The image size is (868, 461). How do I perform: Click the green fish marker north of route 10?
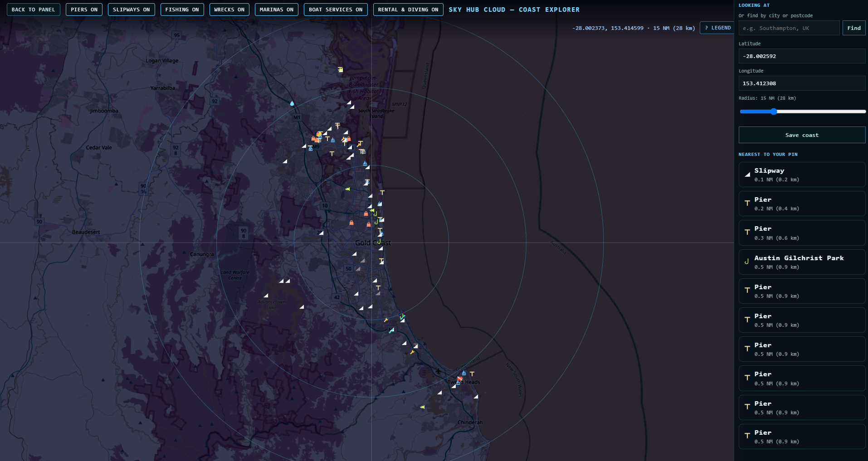[x=347, y=189]
